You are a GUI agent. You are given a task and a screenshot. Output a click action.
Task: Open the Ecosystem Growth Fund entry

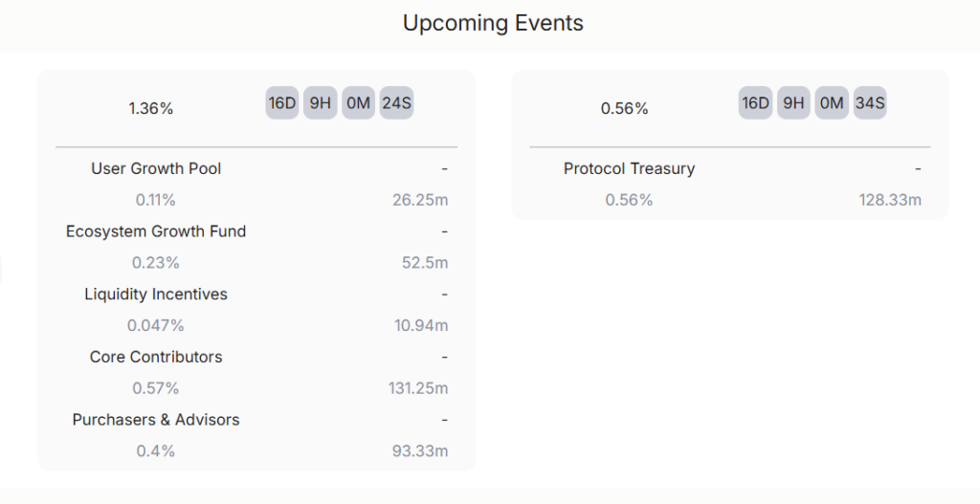(156, 231)
